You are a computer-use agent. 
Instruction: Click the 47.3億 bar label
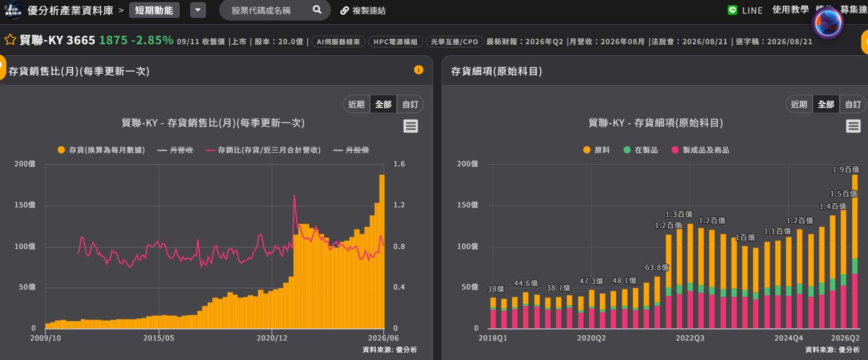591,281
